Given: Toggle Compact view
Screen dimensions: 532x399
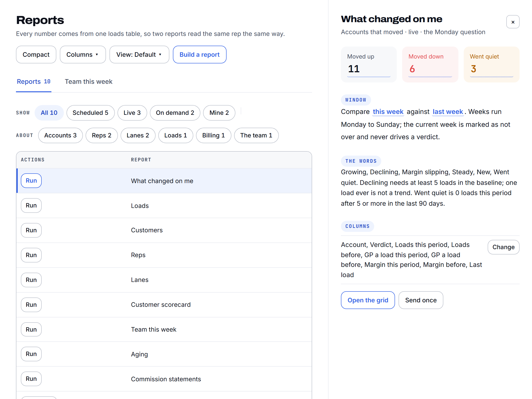Looking at the screenshot, I should [36, 55].
